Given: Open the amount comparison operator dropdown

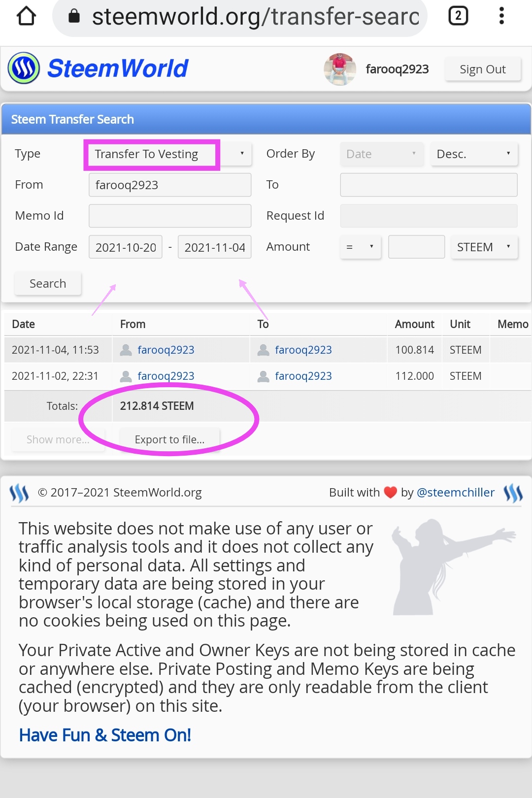Looking at the screenshot, I should click(x=361, y=247).
